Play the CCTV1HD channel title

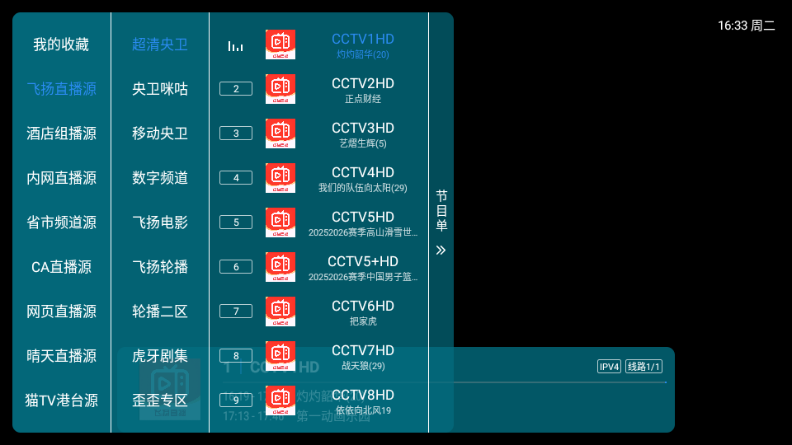pyautogui.click(x=363, y=39)
